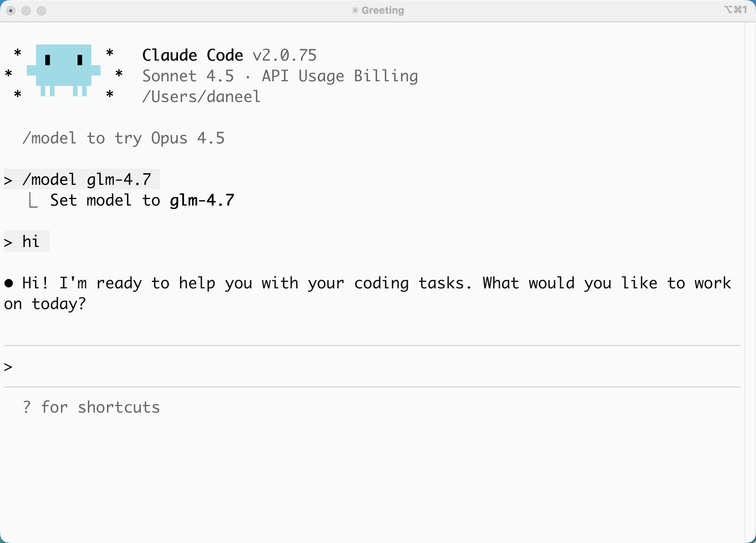Screen dimensions: 756x543
Task: Click the Sonnet 4.5 model label
Action: point(188,76)
